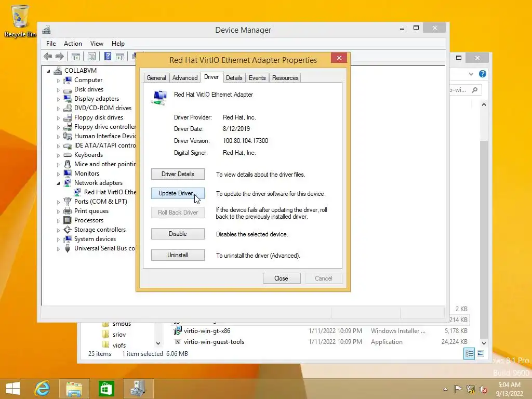This screenshot has height=399, width=532.
Task: Expand the Mice and other pointing devices node
Action: pos(58,165)
